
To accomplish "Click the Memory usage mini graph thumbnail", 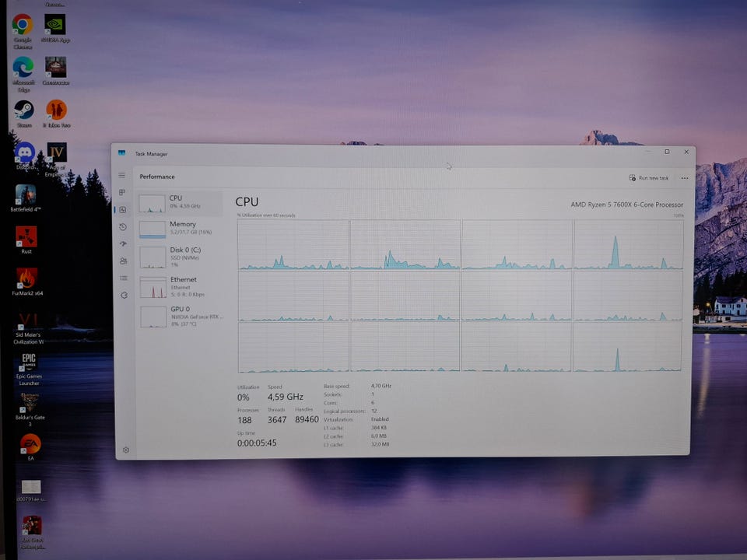I will tap(153, 229).
